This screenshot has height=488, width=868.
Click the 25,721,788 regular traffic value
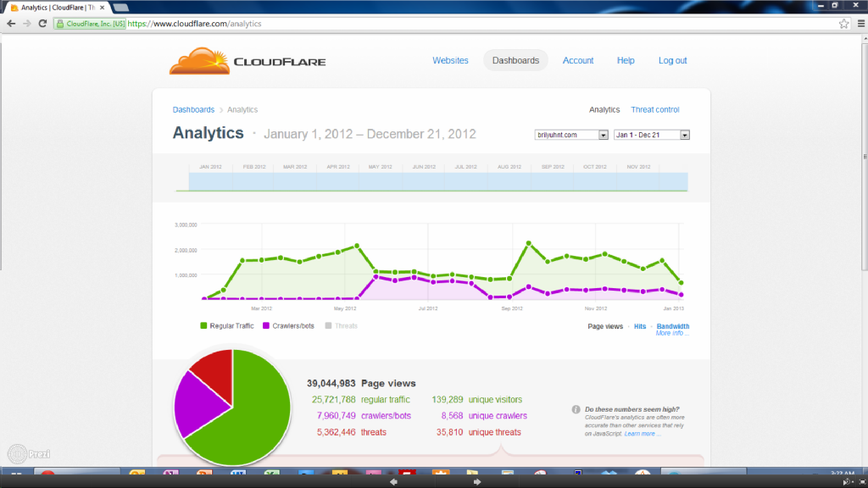[x=333, y=400]
